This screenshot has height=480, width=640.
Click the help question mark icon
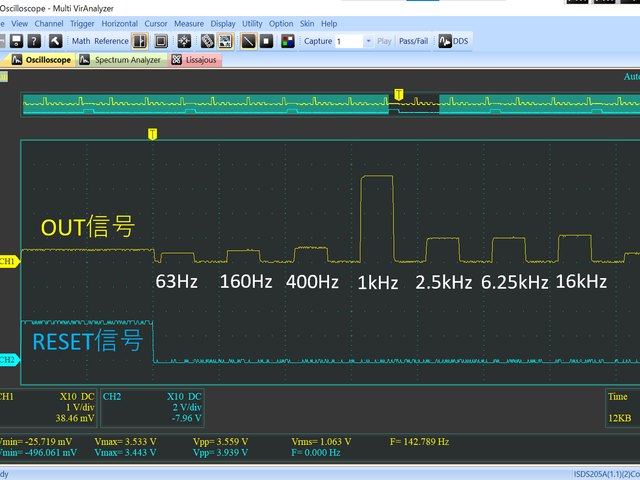[x=34, y=41]
